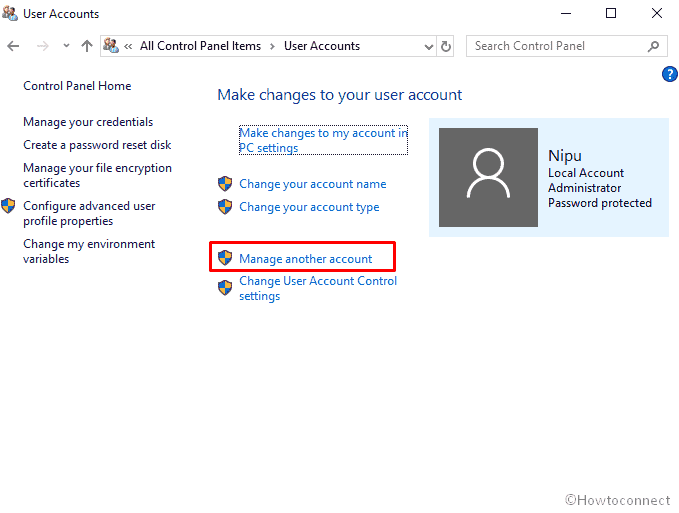This screenshot has width=679, height=513.
Task: Go back with the Back arrow
Action: pos(13,46)
